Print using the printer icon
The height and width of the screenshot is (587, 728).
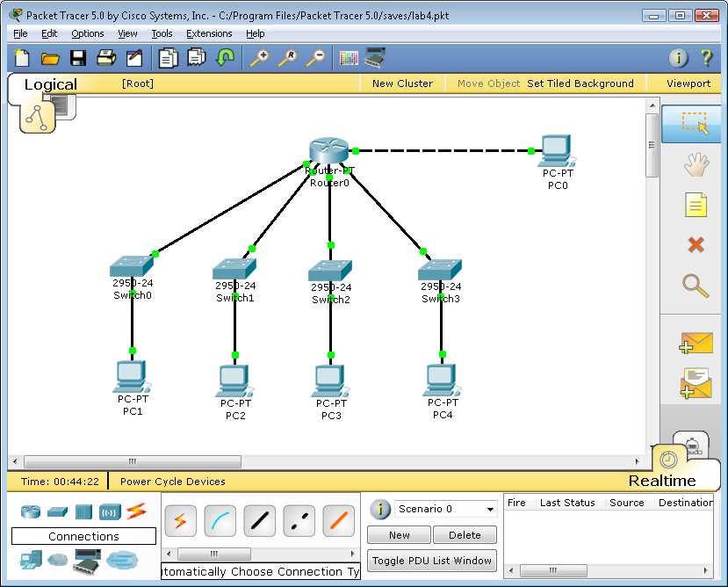pyautogui.click(x=106, y=58)
